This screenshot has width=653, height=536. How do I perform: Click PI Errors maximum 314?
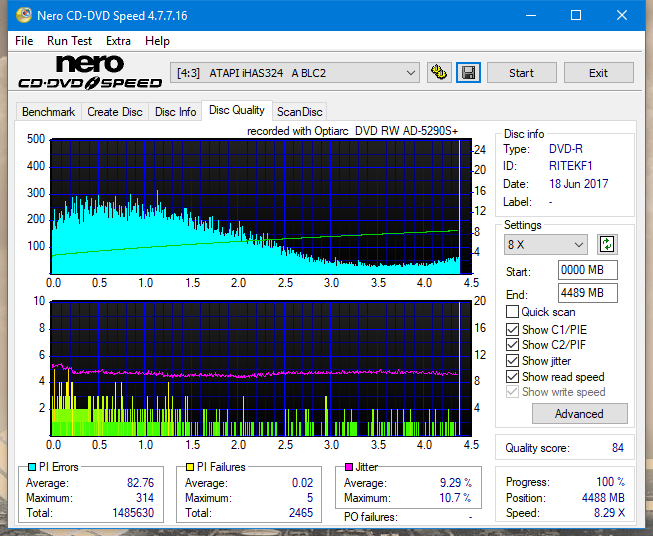(145, 498)
